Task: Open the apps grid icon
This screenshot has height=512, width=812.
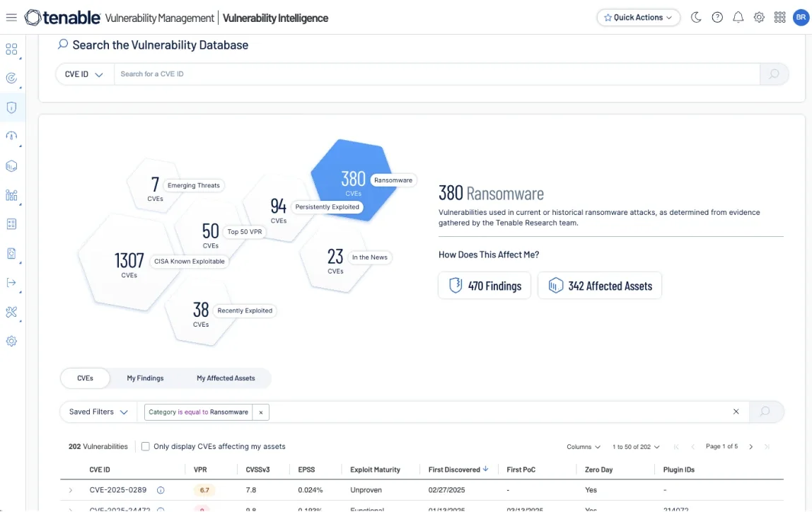Action: [x=780, y=18]
